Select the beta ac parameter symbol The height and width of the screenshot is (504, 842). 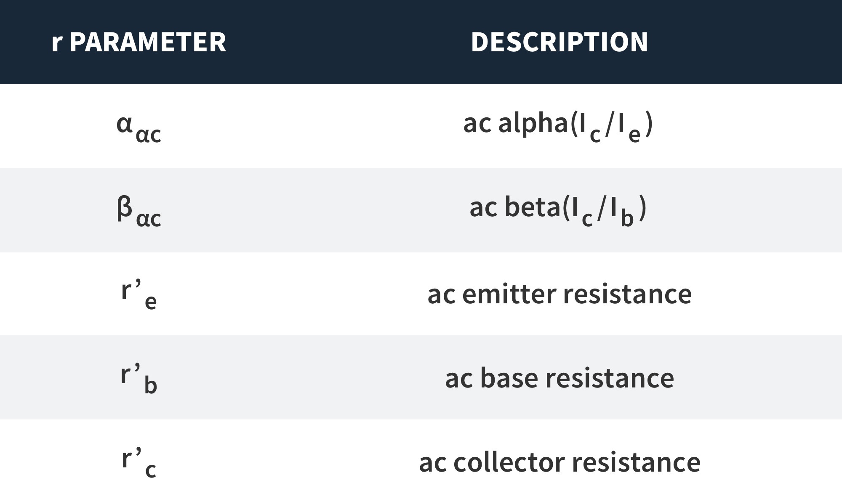click(139, 212)
